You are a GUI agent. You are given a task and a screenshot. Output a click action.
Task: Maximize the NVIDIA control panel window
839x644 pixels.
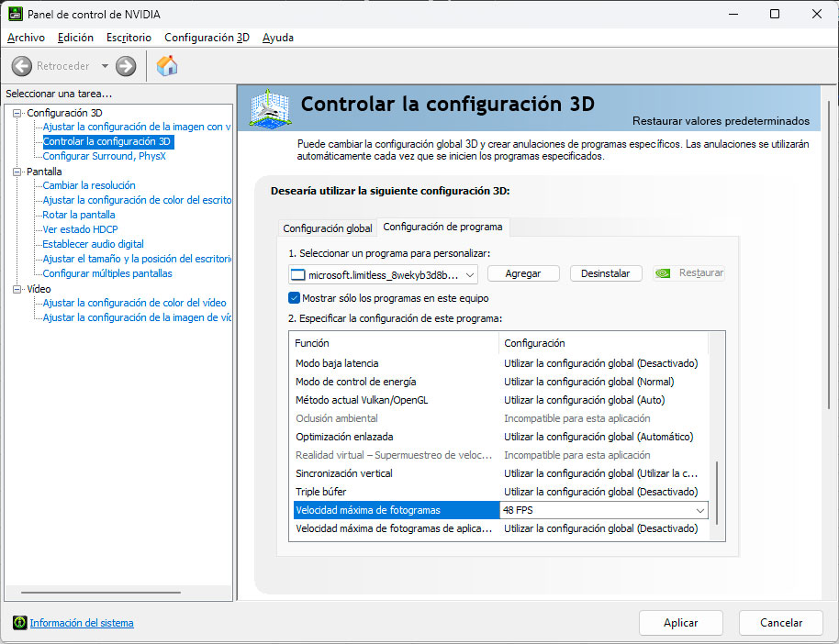(774, 14)
